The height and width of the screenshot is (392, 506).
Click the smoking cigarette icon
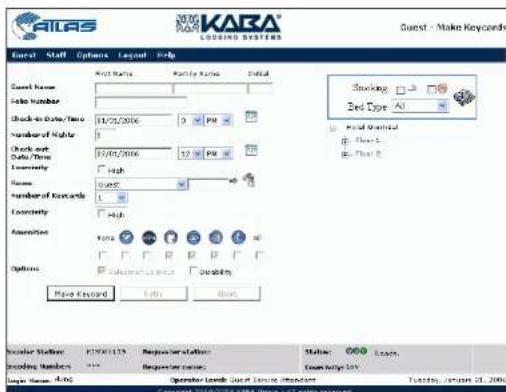[412, 88]
